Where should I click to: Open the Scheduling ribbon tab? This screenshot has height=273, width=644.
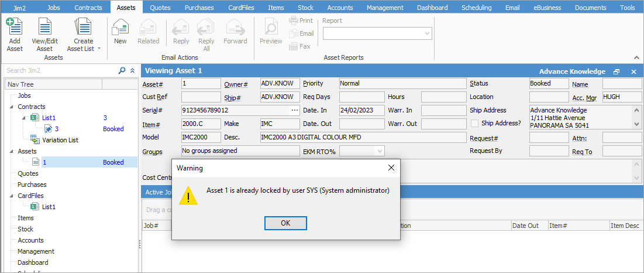(477, 8)
